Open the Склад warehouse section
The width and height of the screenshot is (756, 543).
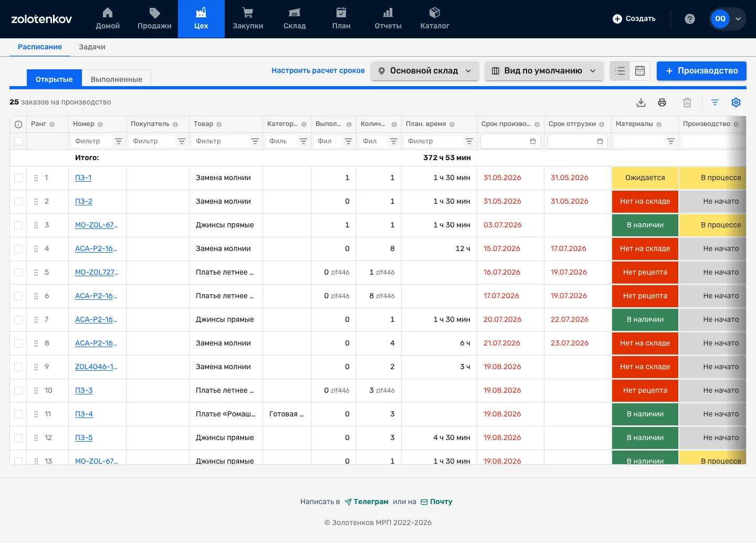[295, 19]
